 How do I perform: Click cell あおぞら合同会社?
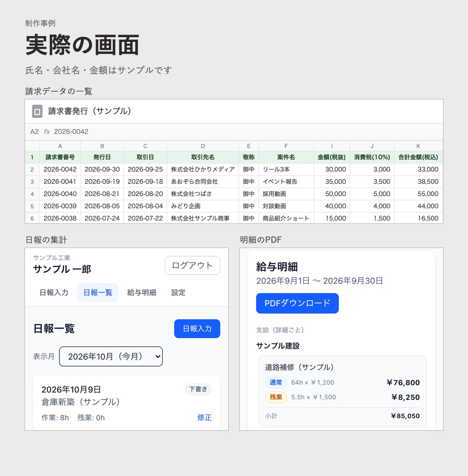click(x=203, y=182)
